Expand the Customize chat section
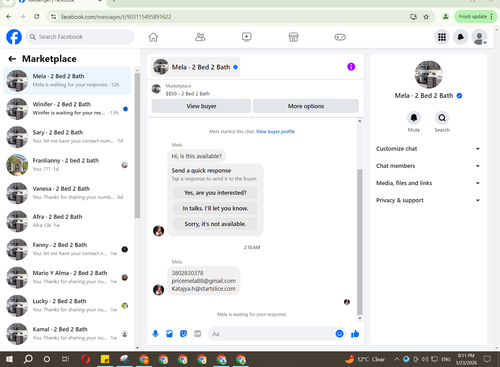This screenshot has width=500, height=367. 428,149
